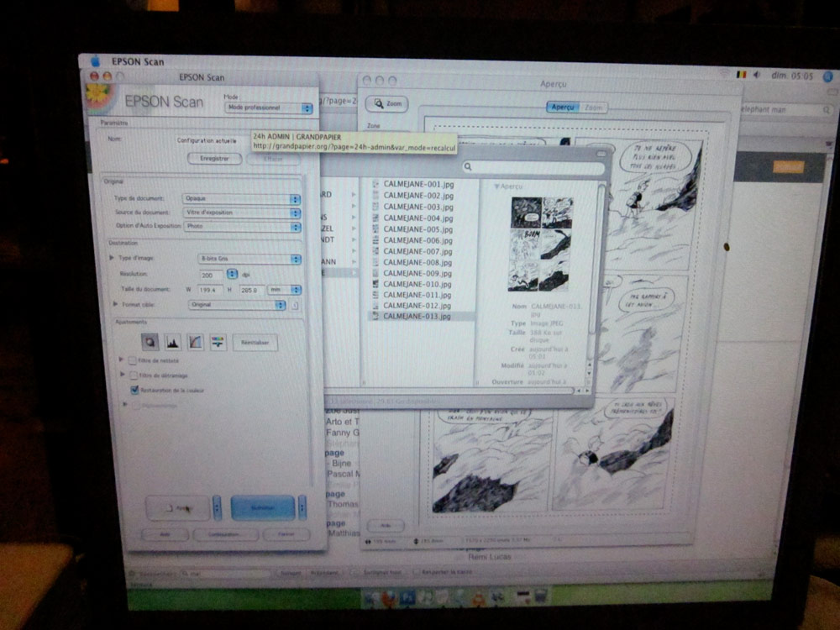Click the Zoom magnifier button in Aperçu
The width and height of the screenshot is (840, 630).
coord(387,104)
